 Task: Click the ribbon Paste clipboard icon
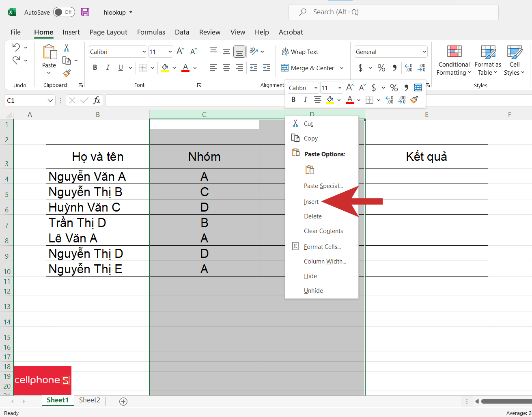[50, 52]
